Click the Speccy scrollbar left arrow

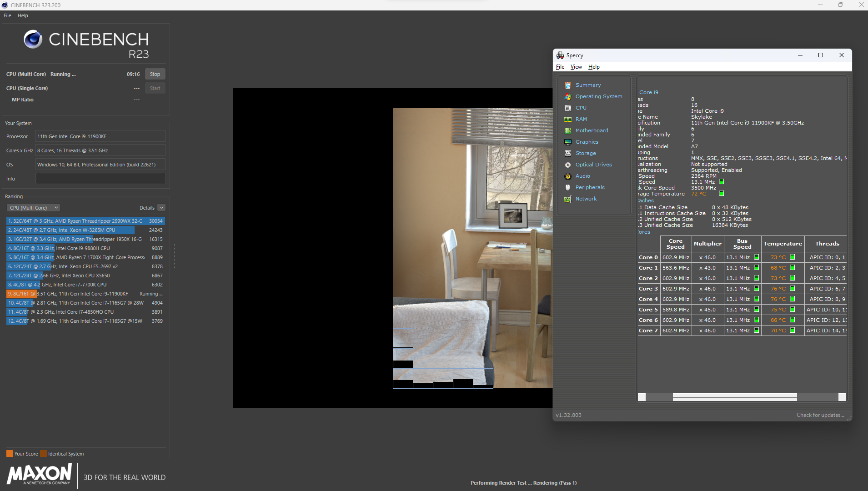(x=642, y=397)
